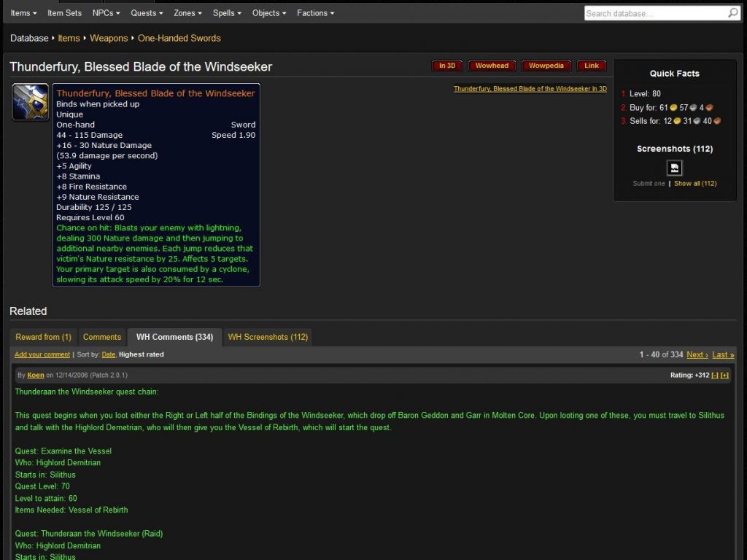Click the Thunderfury sword item icon
The height and width of the screenshot is (560, 747).
click(x=30, y=102)
